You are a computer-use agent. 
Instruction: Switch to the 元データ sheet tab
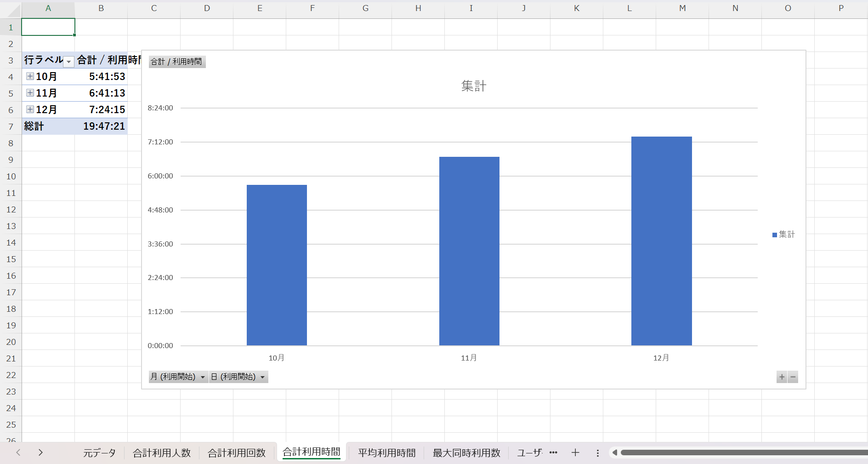99,453
